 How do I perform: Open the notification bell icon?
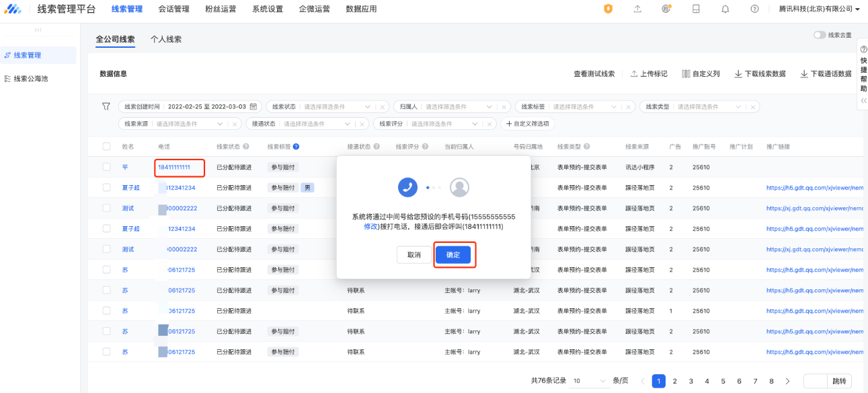click(x=725, y=9)
